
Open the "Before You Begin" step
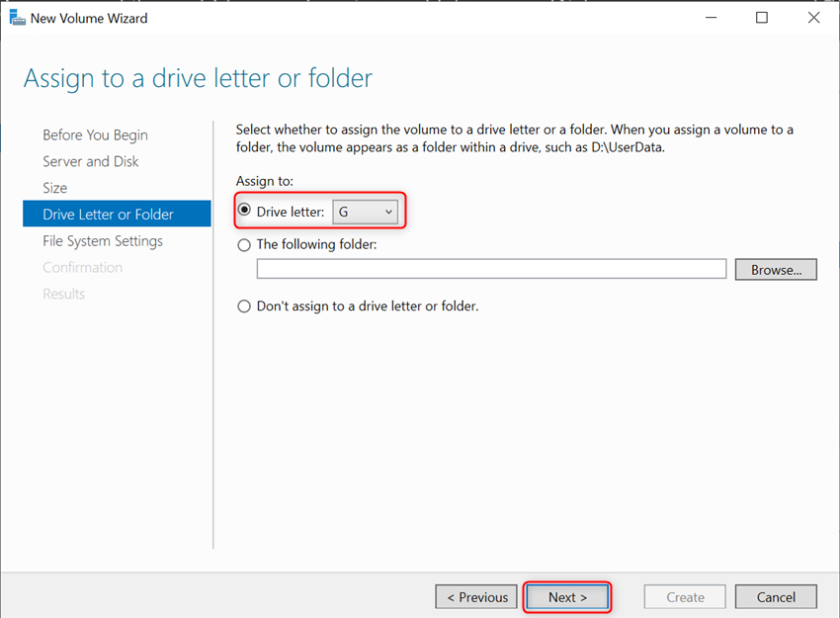96,134
